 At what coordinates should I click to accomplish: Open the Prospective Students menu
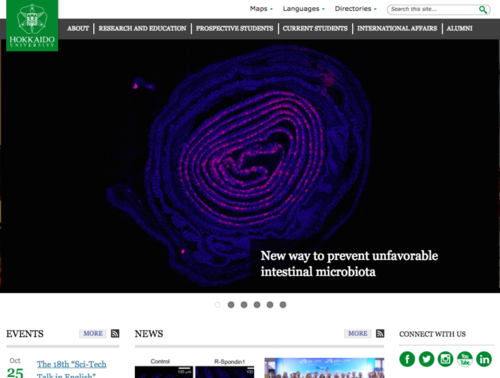click(x=234, y=28)
